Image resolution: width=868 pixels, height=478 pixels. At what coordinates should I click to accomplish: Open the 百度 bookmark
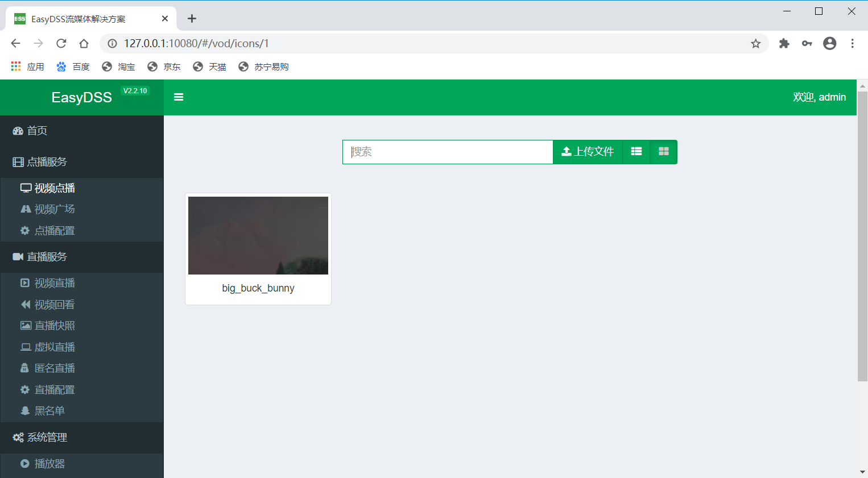[x=73, y=67]
